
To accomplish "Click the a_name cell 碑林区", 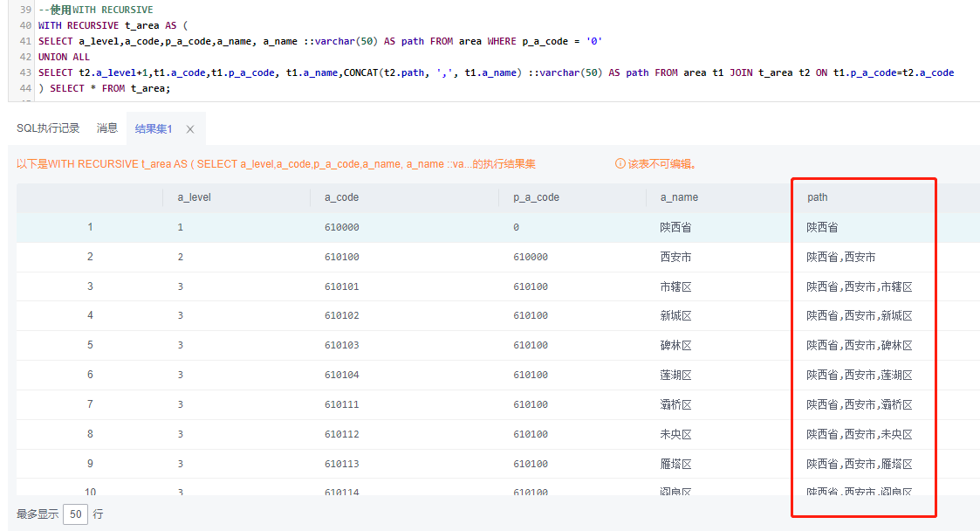I will click(675, 345).
